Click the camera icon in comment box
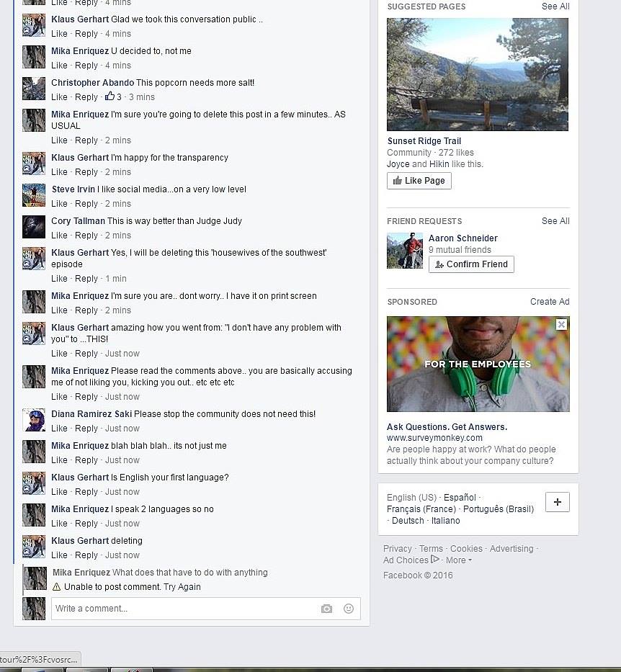Image resolution: width=621 pixels, height=672 pixels. tap(326, 609)
